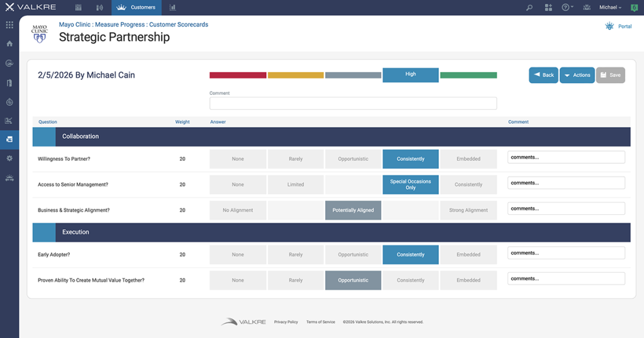The width and height of the screenshot is (644, 338).
Task: Open the bar chart icon in top navigation
Action: click(172, 8)
